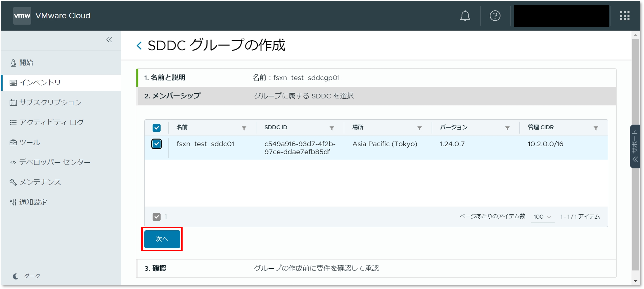The width and height of the screenshot is (644, 289).
Task: Sort by the SDDC ID column header
Action: (276, 127)
